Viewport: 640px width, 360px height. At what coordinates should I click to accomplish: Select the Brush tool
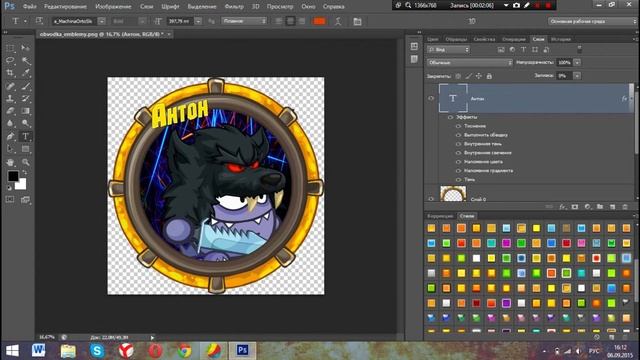point(25,86)
